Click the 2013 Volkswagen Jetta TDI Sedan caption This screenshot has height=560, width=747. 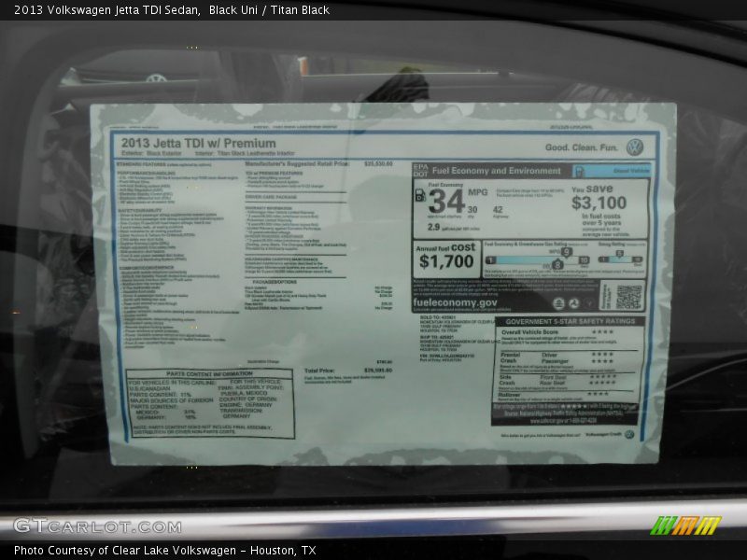click(x=103, y=12)
